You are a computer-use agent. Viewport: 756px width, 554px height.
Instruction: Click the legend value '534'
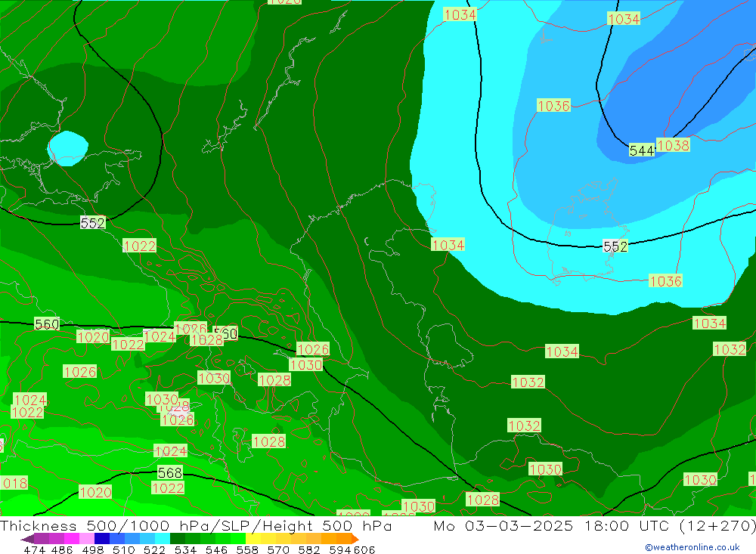pos(186,549)
